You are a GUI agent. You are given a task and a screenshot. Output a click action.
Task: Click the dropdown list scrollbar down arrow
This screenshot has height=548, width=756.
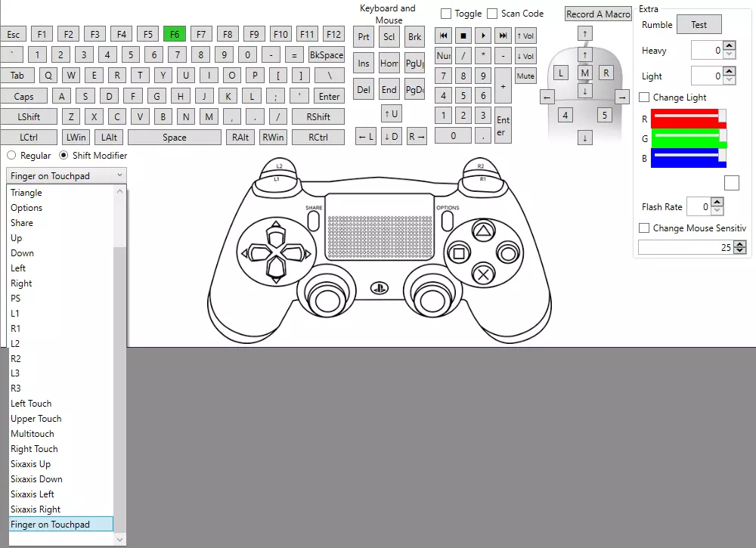pyautogui.click(x=119, y=540)
